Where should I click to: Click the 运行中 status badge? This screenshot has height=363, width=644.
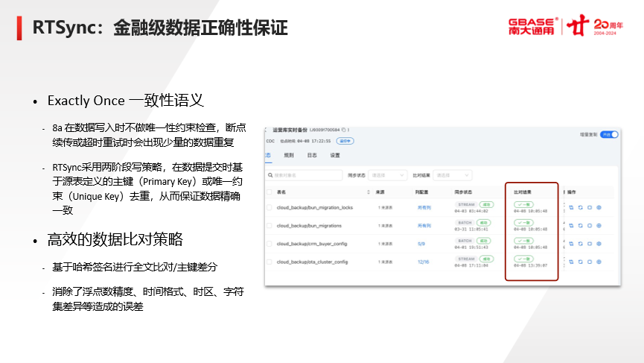tap(345, 141)
